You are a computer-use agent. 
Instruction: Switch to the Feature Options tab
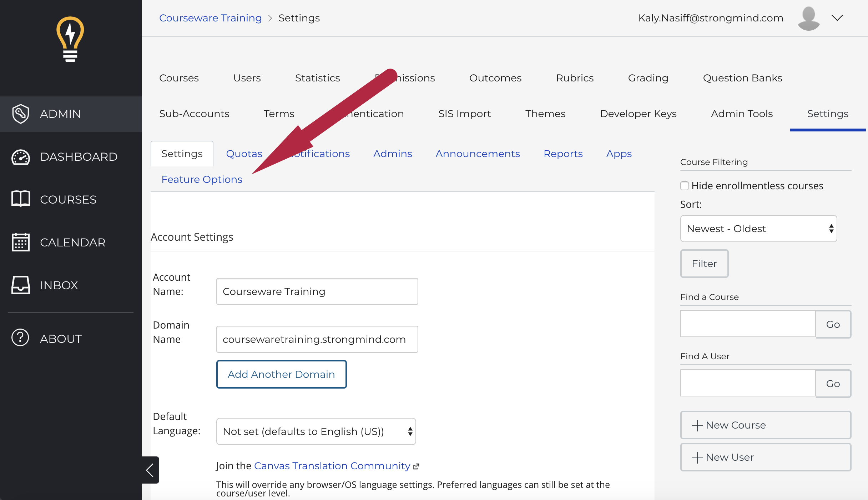202,179
